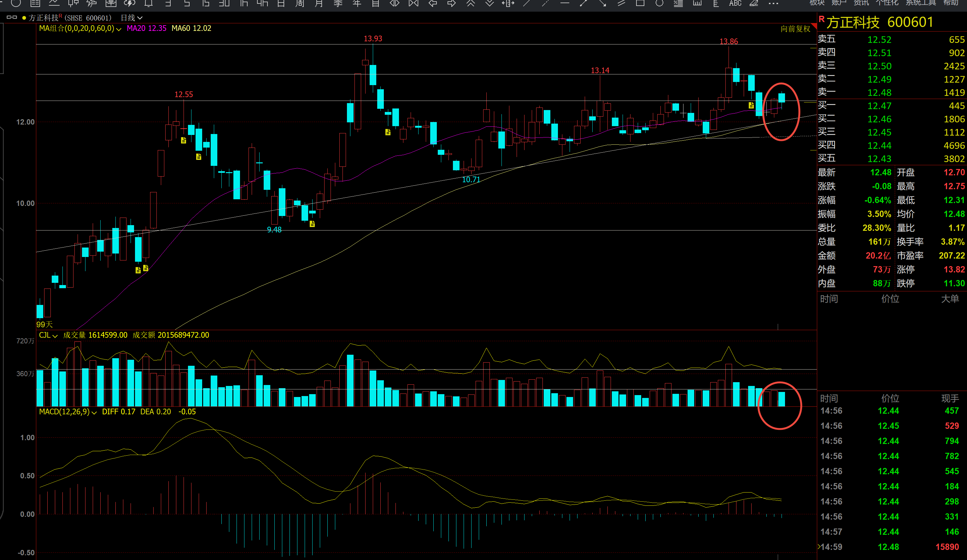This screenshot has height=560, width=967.
Task: Toggle the chain link icon beside stock name
Action: click(x=12, y=18)
